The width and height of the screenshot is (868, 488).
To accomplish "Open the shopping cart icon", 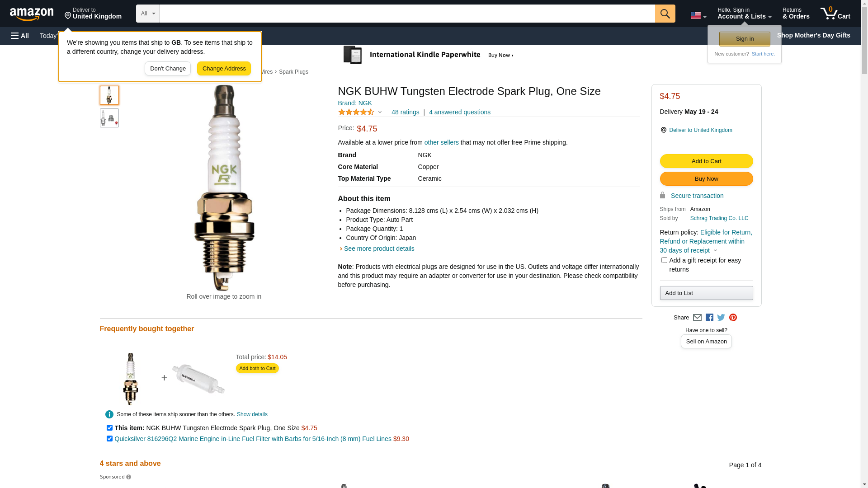I will click(x=835, y=14).
